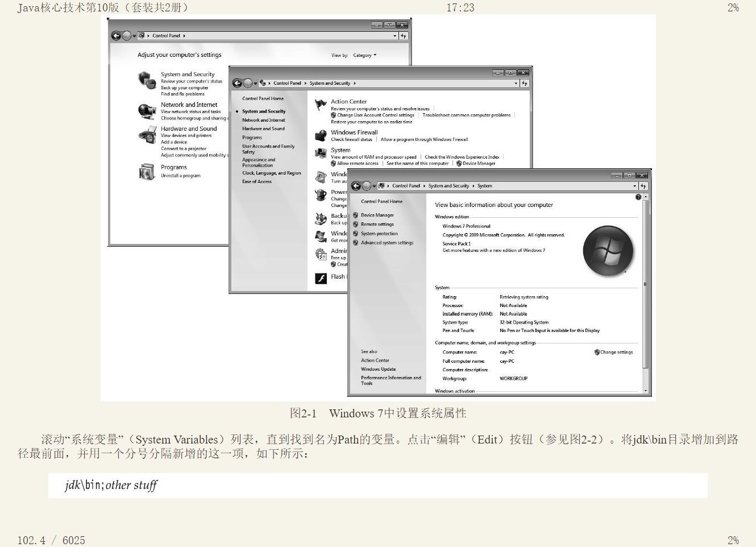
Task: Open the address bar dropdown in the Control Panel window
Action: 395,36
